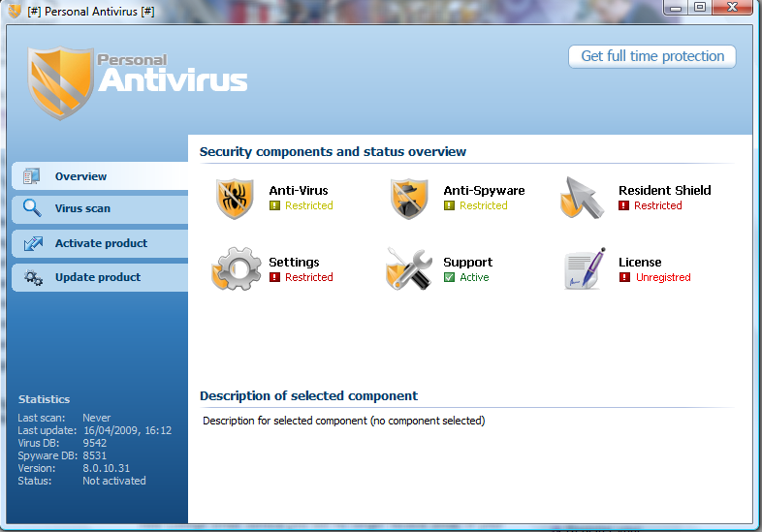Switch to the Virus scan tab
Screen dimensions: 762x532
click(100, 209)
